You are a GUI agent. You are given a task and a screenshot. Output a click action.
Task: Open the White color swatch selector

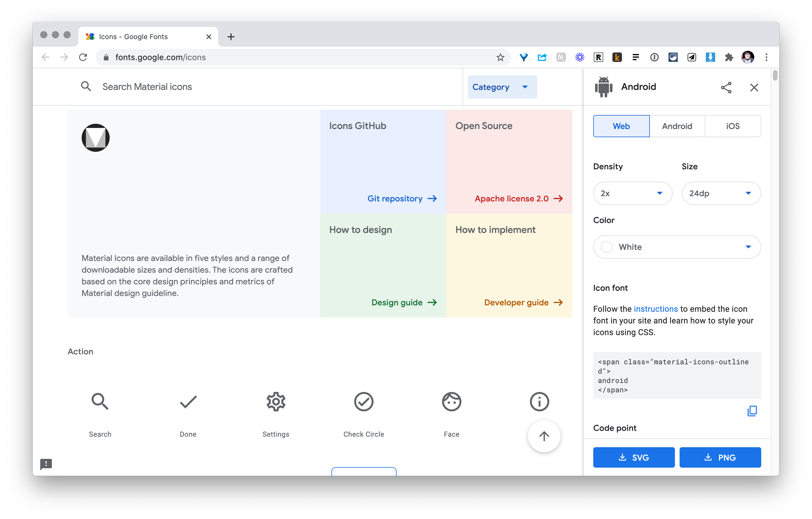pos(676,247)
